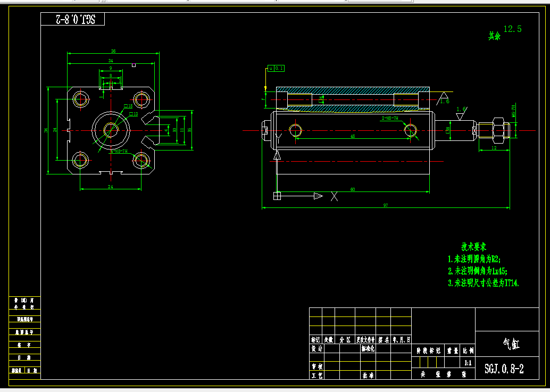Click the left port hole on the side view
The width and height of the screenshot is (550, 392).
[x=295, y=130]
